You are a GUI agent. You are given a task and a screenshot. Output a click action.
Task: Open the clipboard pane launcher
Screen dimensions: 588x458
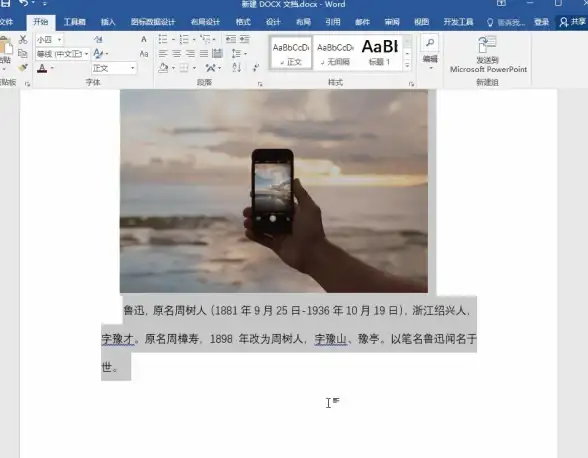27,84
